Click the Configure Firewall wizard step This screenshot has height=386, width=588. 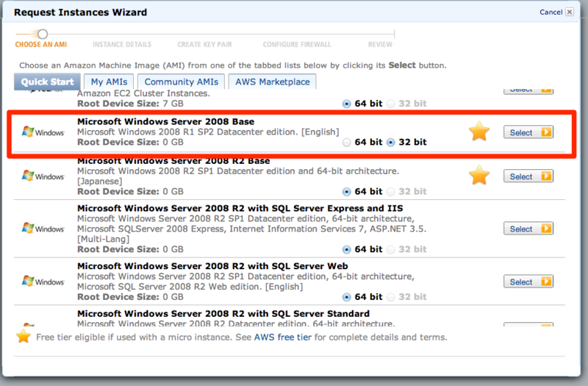pos(297,44)
